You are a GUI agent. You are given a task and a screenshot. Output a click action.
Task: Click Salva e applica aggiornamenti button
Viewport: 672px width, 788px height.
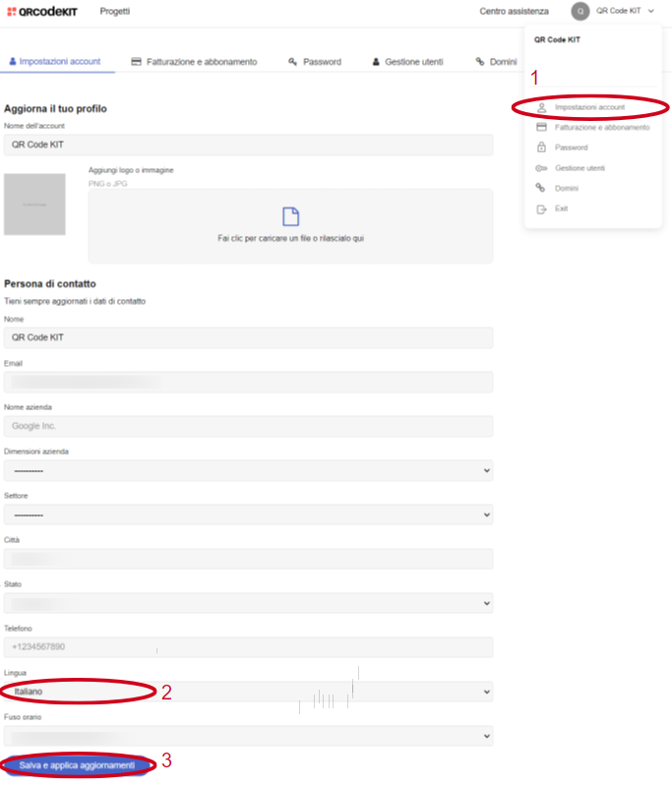tap(77, 765)
